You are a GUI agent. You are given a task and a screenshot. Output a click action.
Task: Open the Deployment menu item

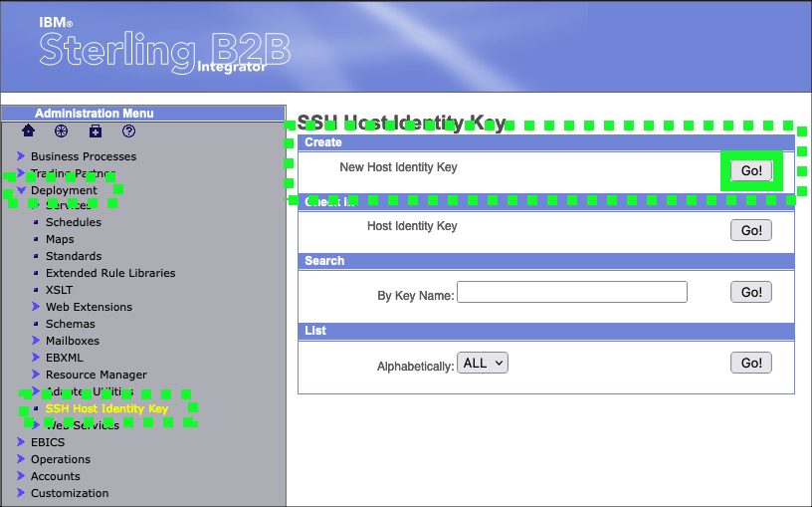pos(64,190)
